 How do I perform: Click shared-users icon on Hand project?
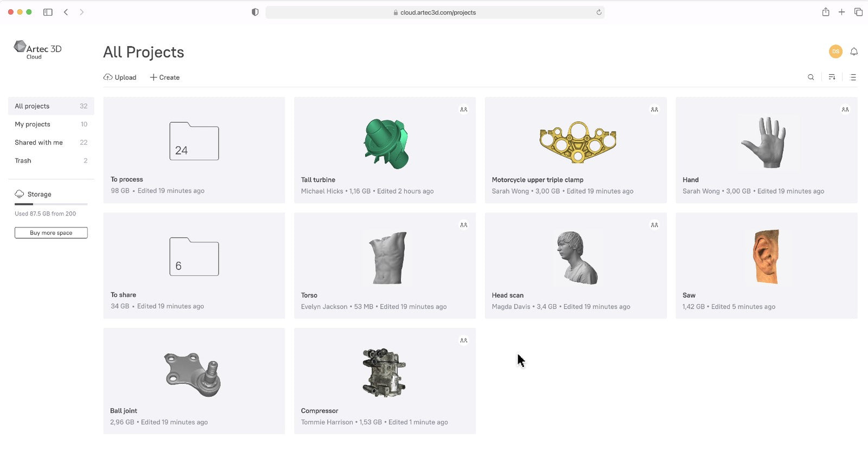tap(845, 110)
